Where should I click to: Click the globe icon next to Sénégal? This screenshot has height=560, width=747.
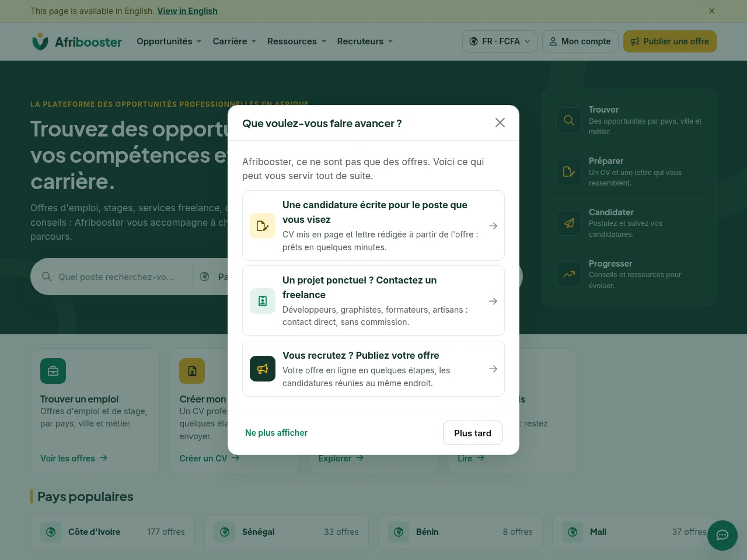pos(225,532)
